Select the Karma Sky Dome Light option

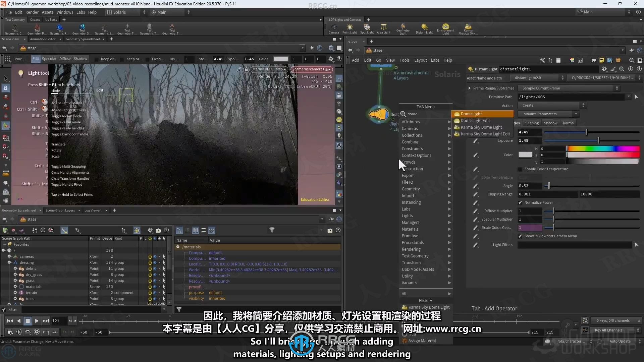(x=481, y=127)
